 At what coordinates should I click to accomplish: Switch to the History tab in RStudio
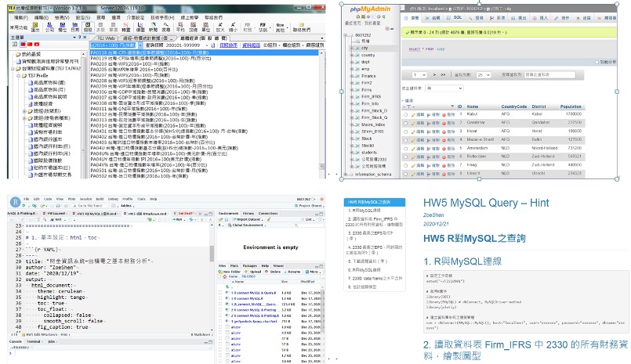coord(248,214)
